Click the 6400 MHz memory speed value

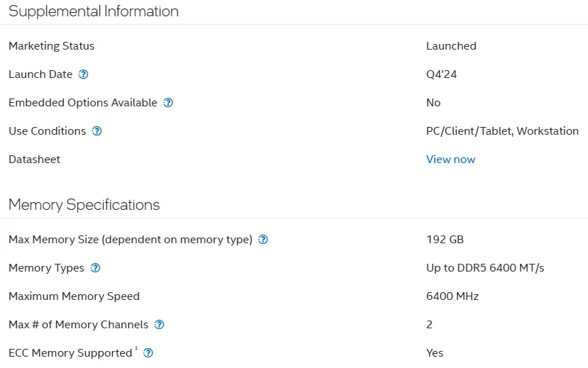coord(453,296)
